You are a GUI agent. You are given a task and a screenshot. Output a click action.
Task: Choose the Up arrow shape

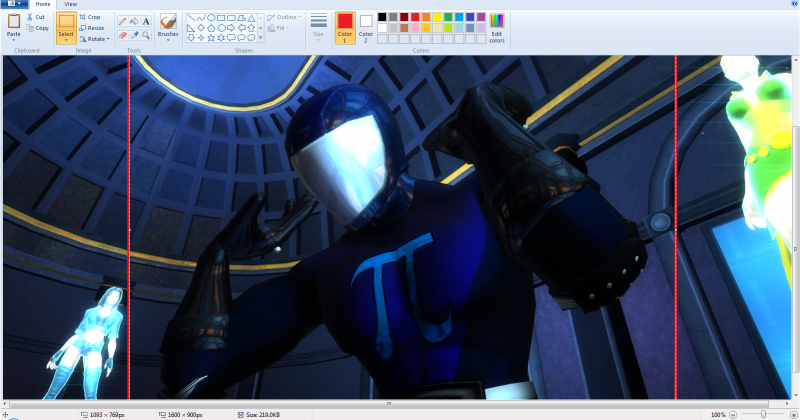tap(252, 28)
